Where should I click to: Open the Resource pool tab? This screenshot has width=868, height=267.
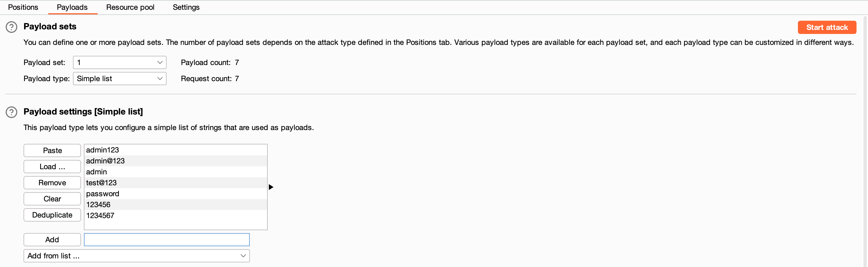click(130, 7)
